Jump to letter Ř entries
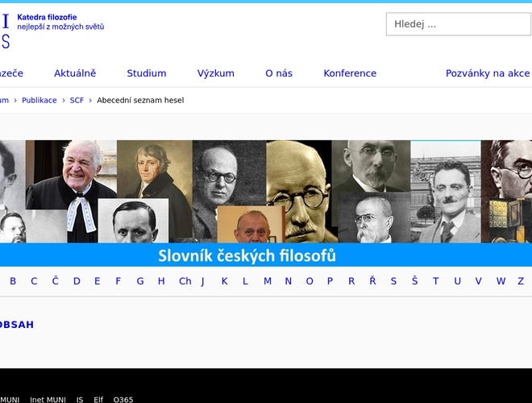532x403 pixels. pos(372,281)
